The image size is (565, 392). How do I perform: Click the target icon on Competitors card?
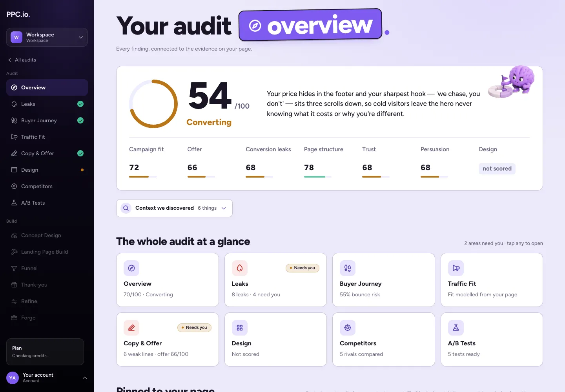coord(348,328)
